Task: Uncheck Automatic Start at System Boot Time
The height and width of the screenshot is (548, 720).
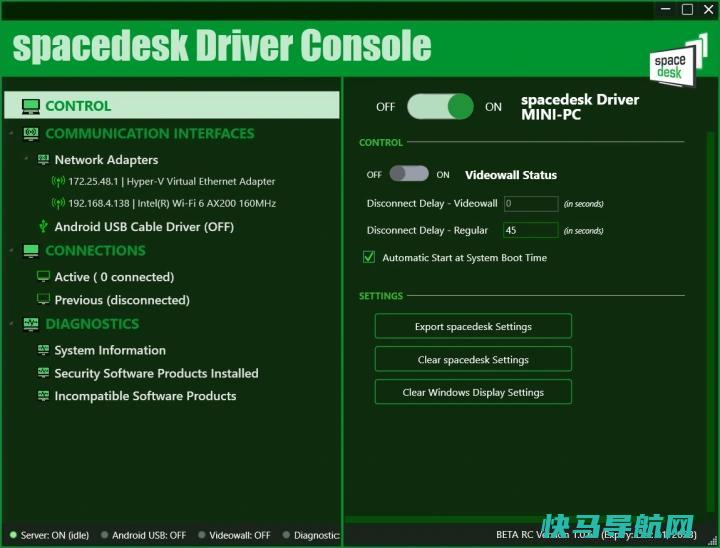Action: click(369, 257)
